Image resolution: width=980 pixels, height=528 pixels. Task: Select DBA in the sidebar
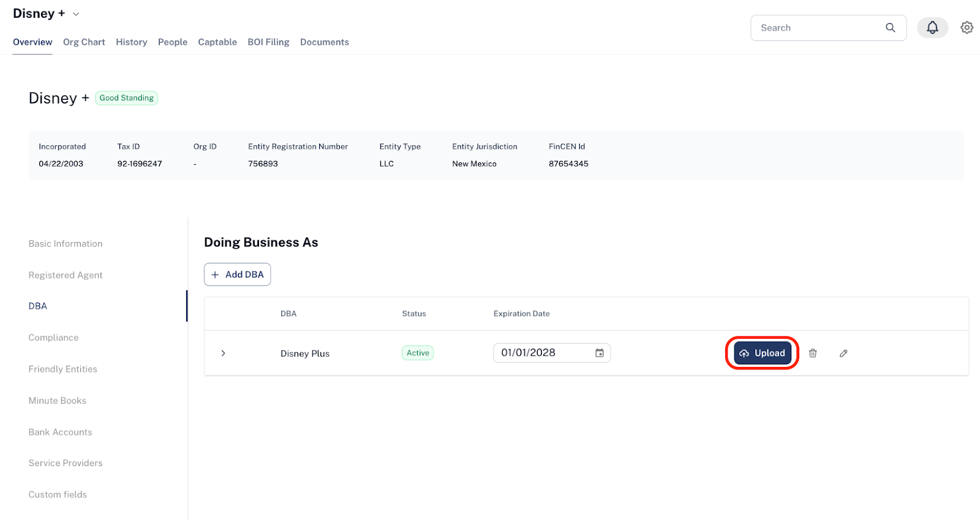pyautogui.click(x=38, y=306)
